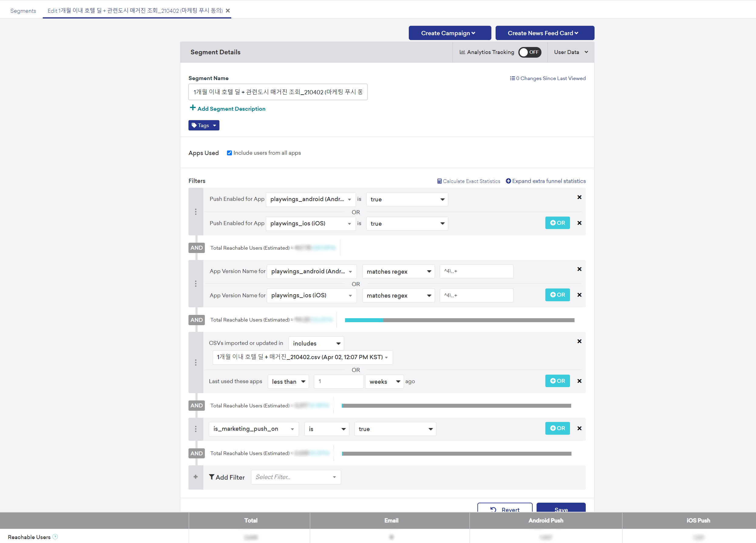Toggle Analytics Tracking switch on

pos(529,52)
